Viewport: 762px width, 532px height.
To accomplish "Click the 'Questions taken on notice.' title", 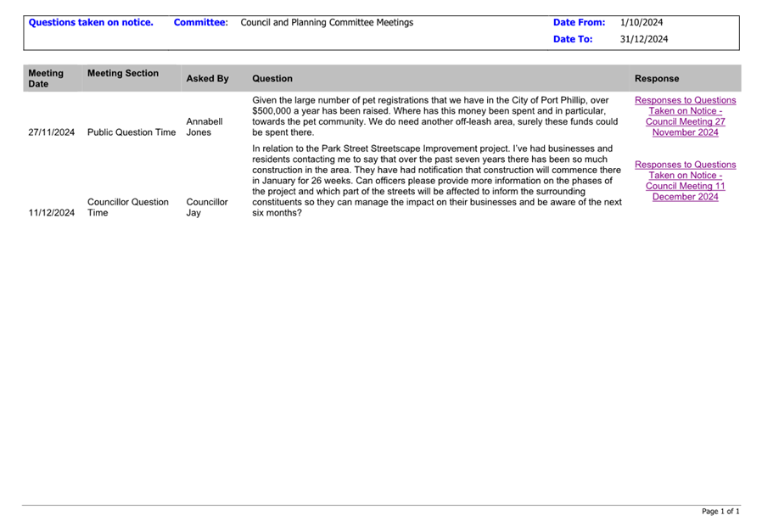I will [x=91, y=22].
